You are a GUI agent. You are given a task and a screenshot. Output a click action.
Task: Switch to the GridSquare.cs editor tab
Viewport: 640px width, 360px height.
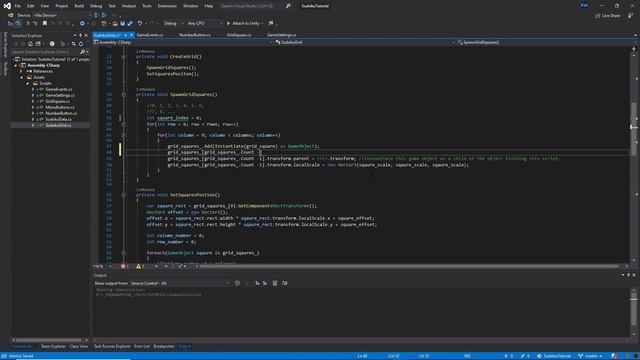click(x=239, y=35)
